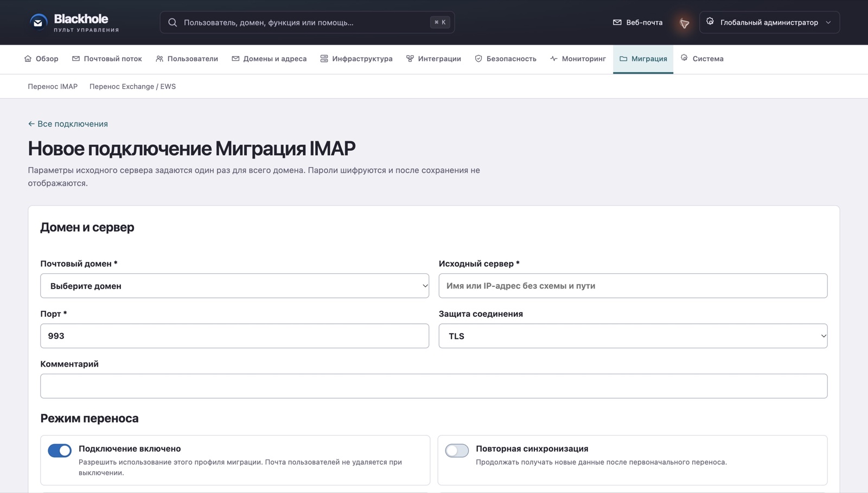Viewport: 868px width, 493px height.
Task: Click the mail icon beside Домены и адреса
Action: 235,59
